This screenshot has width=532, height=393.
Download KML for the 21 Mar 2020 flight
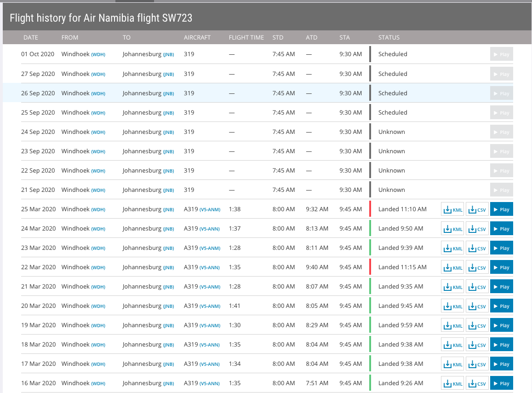[x=452, y=287]
